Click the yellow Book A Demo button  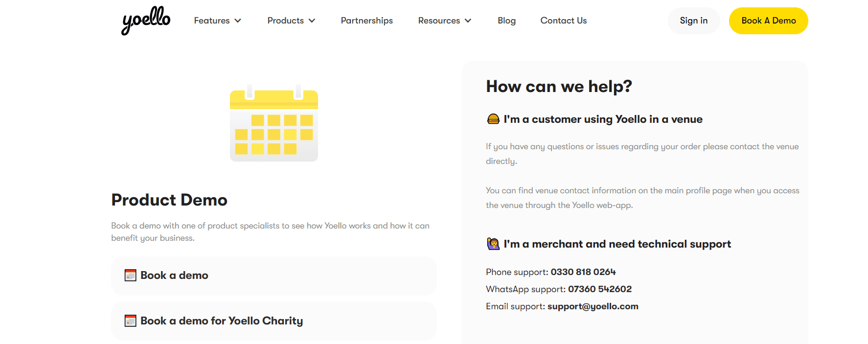click(x=768, y=21)
